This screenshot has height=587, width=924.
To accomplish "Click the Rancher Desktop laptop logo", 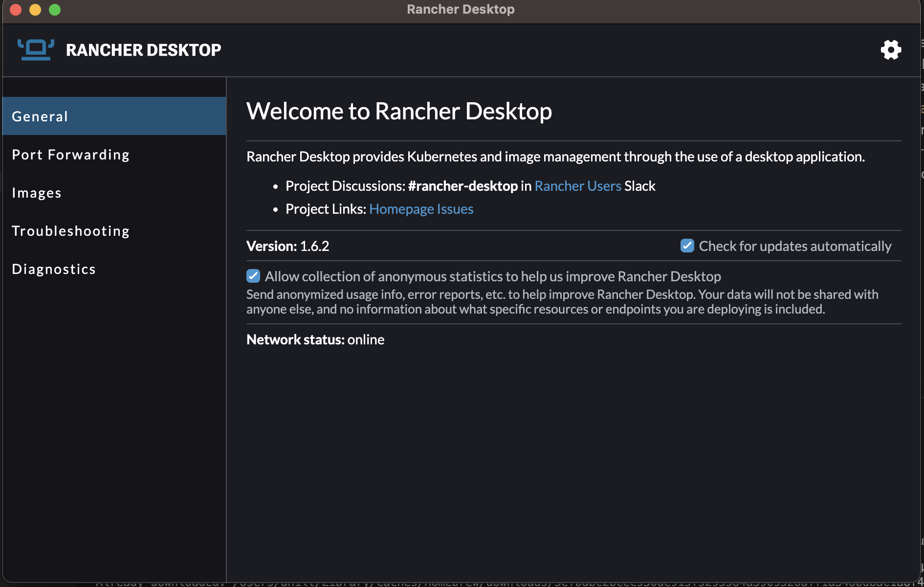I will [x=36, y=50].
